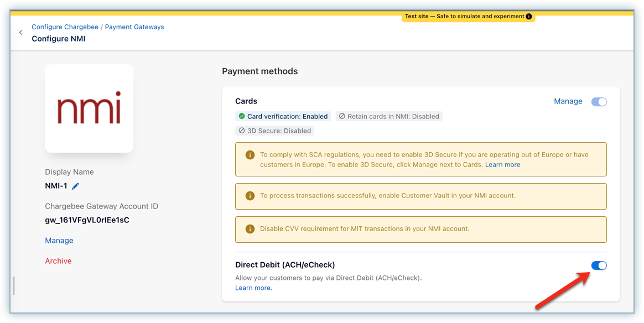Open Payment Gateways breadcrumb link
This screenshot has height=323, width=644.
134,27
